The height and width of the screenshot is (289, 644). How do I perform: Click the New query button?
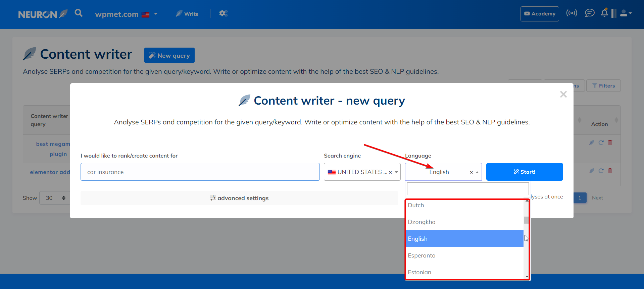[x=169, y=55]
